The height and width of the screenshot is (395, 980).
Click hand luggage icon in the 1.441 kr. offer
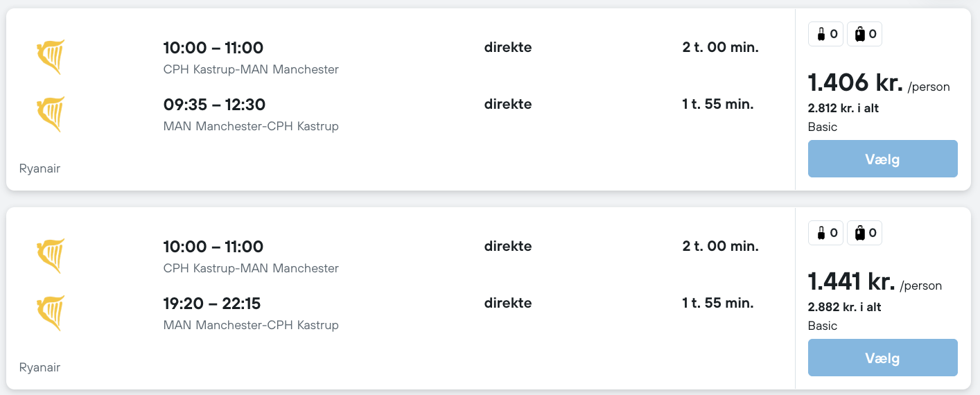821,233
